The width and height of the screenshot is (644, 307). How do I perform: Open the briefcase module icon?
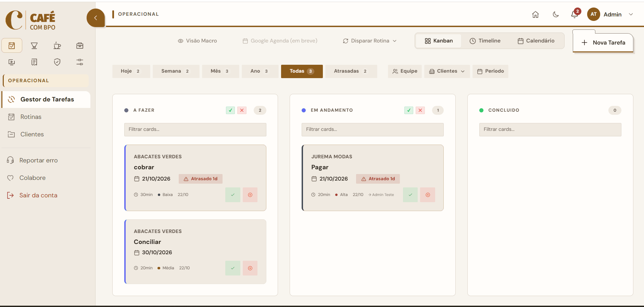[x=80, y=46]
